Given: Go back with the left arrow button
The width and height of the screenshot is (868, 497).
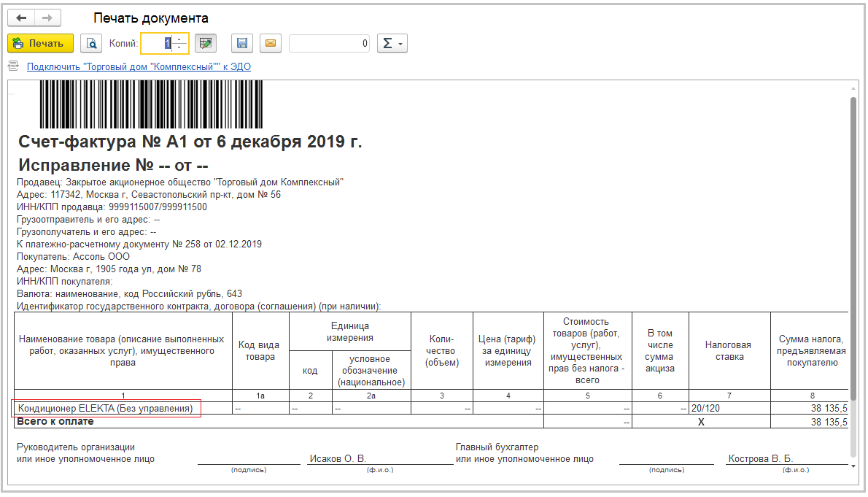Looking at the screenshot, I should pyautogui.click(x=21, y=18).
